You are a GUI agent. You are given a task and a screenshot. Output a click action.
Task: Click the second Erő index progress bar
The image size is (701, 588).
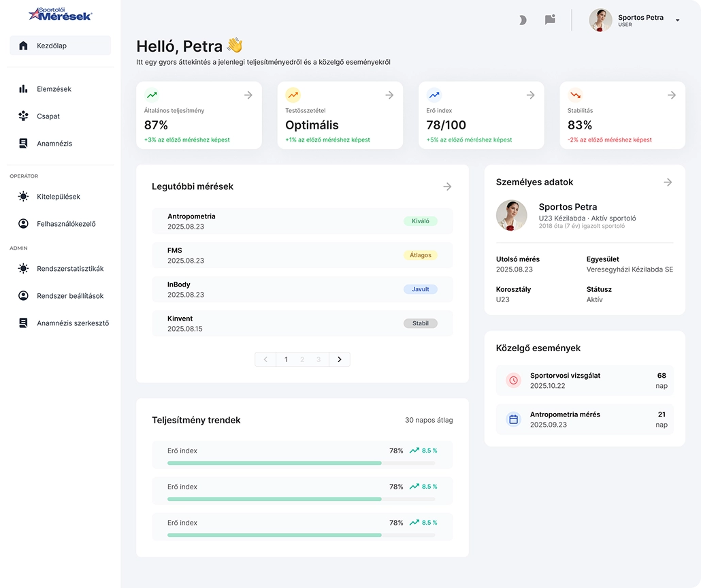301,499
